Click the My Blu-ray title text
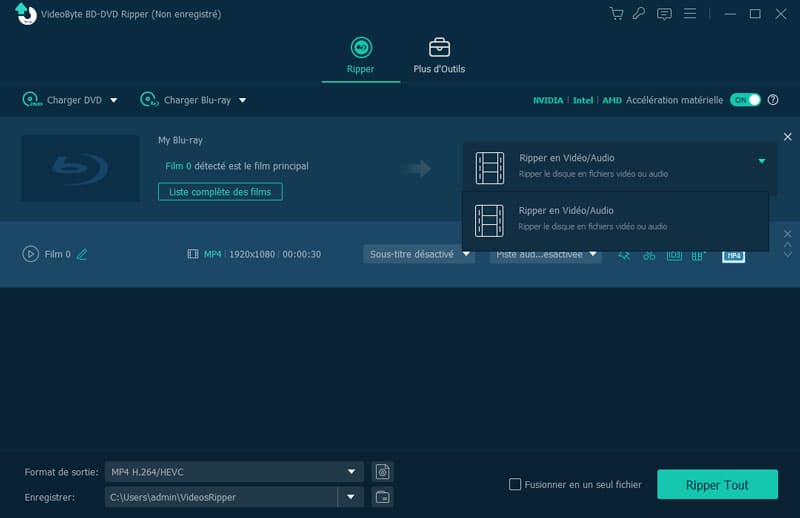The height and width of the screenshot is (518, 800). 180,140
